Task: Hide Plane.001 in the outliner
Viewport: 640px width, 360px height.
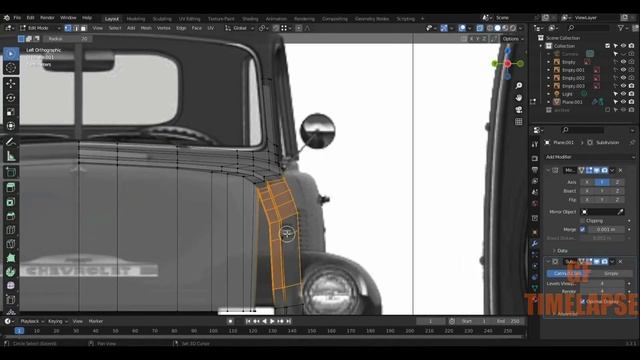Action: click(x=623, y=102)
